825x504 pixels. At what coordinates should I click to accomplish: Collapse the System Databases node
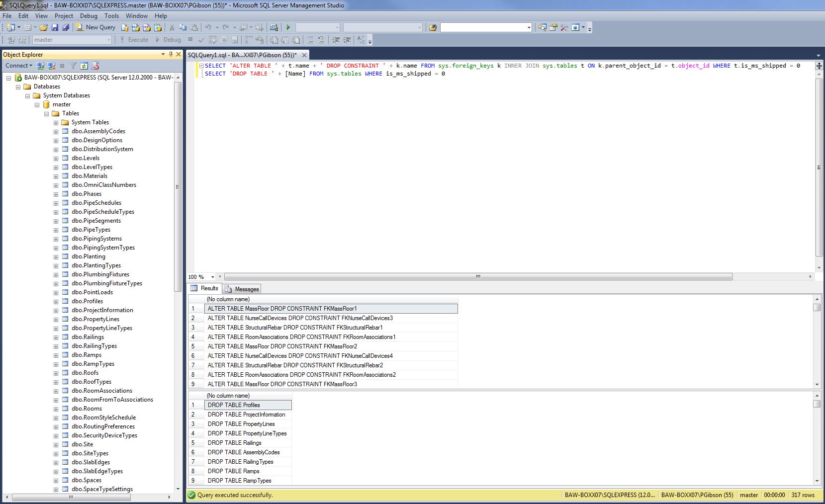(x=28, y=95)
